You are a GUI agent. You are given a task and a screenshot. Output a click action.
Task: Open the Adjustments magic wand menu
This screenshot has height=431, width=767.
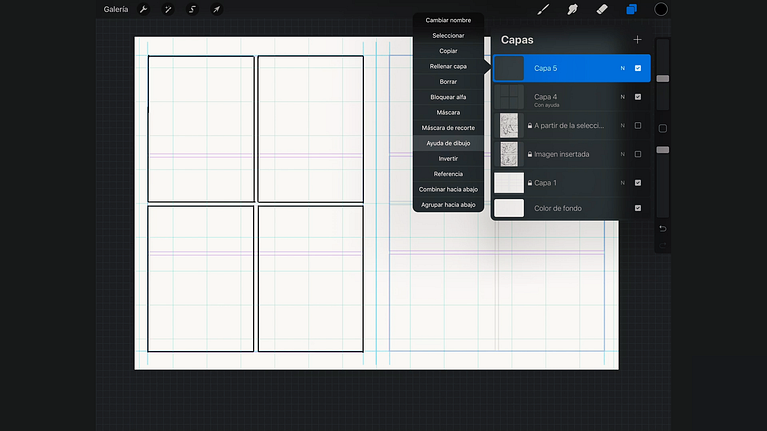click(167, 10)
